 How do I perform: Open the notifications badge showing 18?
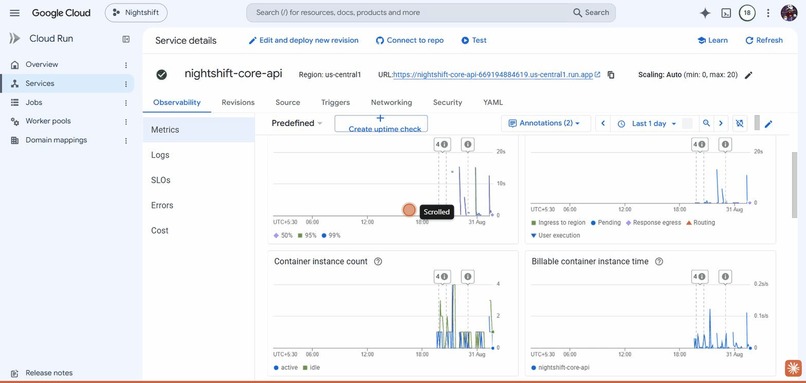pos(747,13)
